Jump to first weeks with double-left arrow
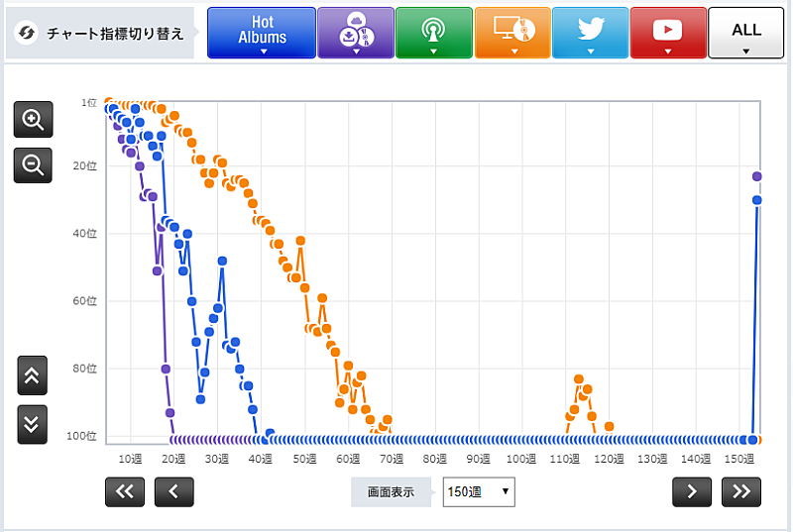The height and width of the screenshot is (532, 793). [125, 490]
